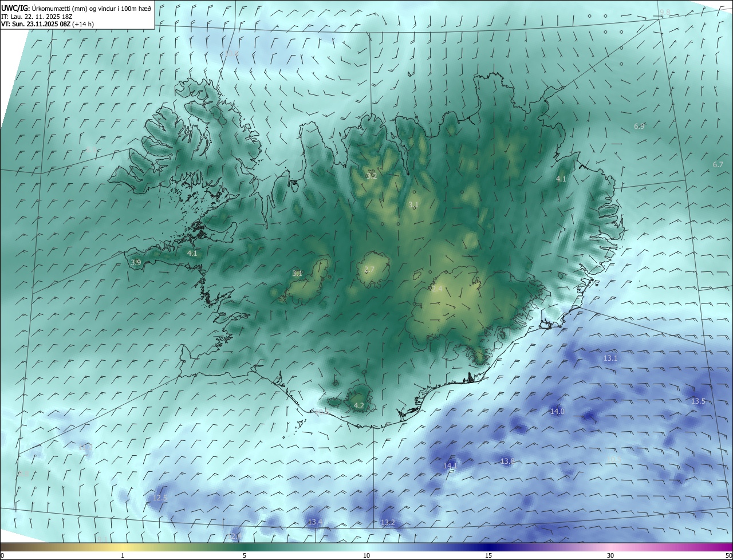Click the 0 tick on the color scale
The image size is (733, 560).
2,555
